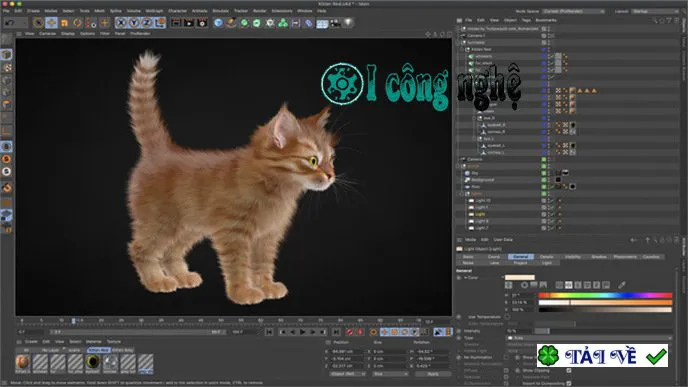This screenshot has height=387, width=688.
Task: Add a Floor object from the toolbar
Action: pyautogui.click(x=322, y=23)
